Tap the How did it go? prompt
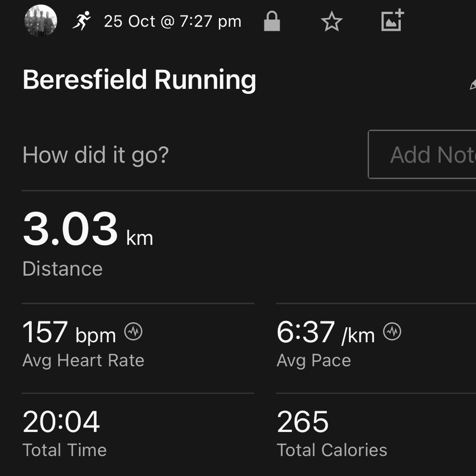The image size is (476, 476). (96, 155)
